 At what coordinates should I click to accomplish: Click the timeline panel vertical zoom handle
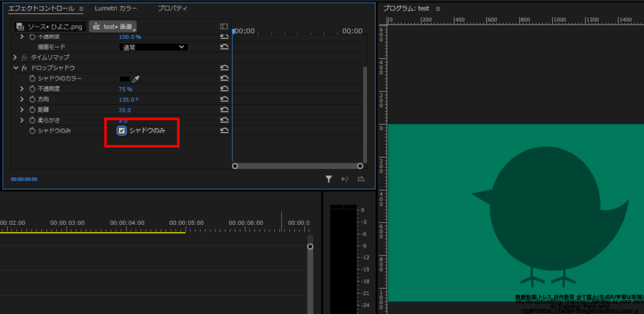310,246
